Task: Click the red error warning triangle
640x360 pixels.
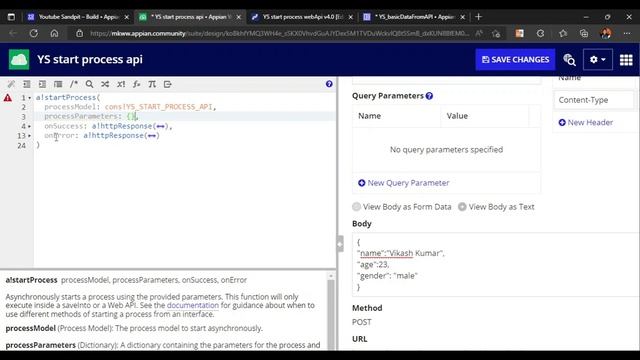Action: (x=8, y=98)
